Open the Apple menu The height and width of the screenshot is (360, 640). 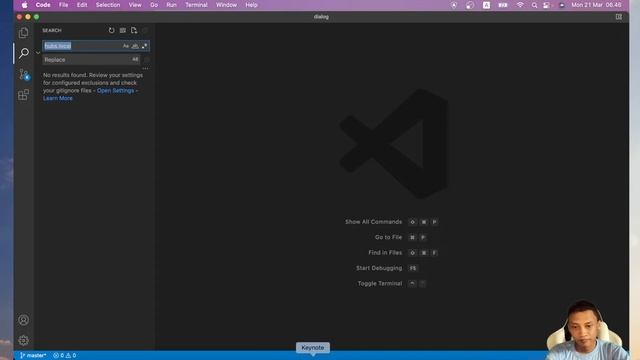tap(24, 5)
